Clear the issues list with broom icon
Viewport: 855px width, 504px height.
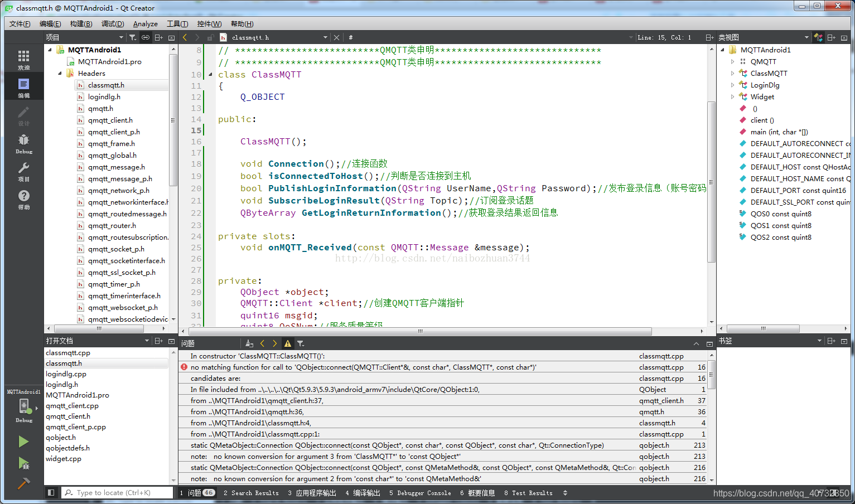[249, 343]
